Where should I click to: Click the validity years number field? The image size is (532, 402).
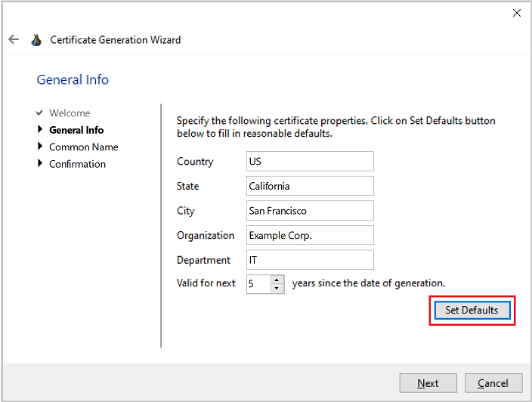(258, 284)
